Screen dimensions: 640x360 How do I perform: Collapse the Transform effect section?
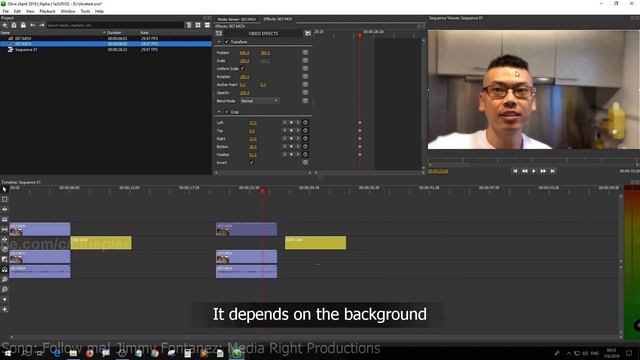click(219, 42)
